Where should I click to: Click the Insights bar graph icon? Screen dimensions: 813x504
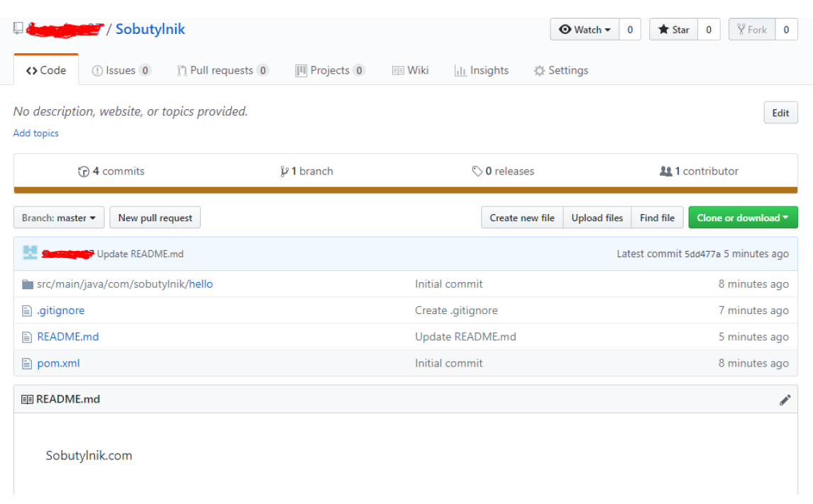pos(460,70)
